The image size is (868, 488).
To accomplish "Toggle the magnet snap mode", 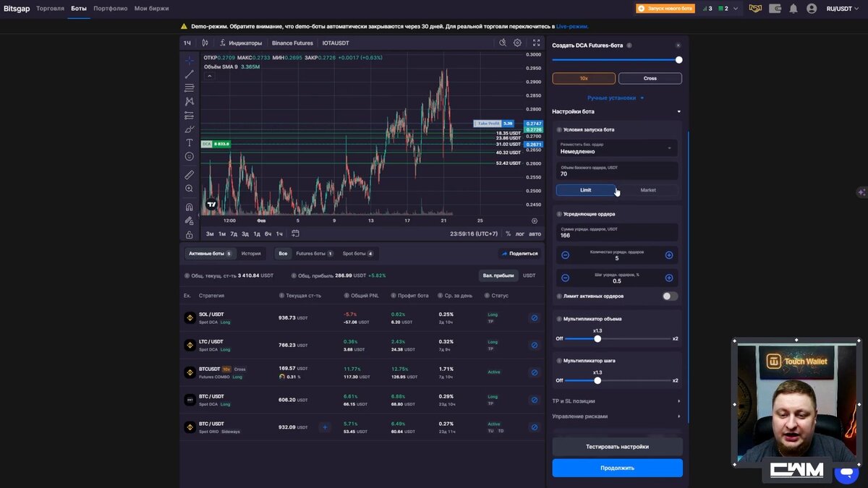I will pyautogui.click(x=190, y=207).
